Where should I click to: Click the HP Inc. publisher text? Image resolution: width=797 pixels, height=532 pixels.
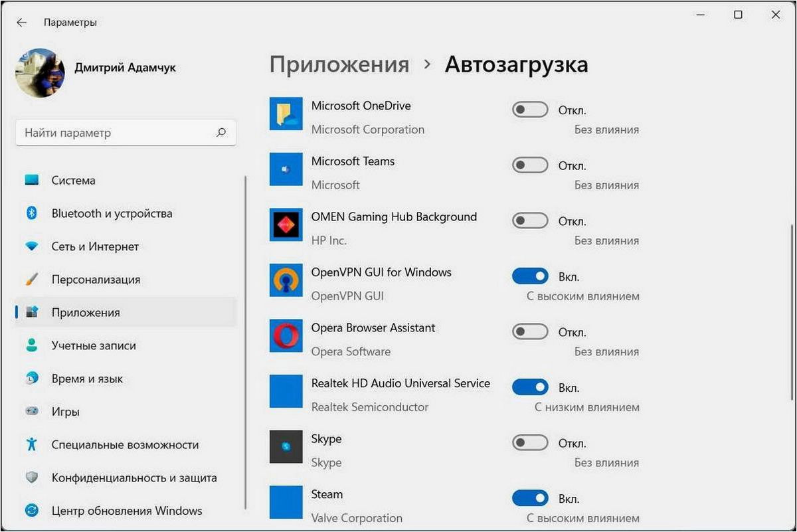[329, 240]
